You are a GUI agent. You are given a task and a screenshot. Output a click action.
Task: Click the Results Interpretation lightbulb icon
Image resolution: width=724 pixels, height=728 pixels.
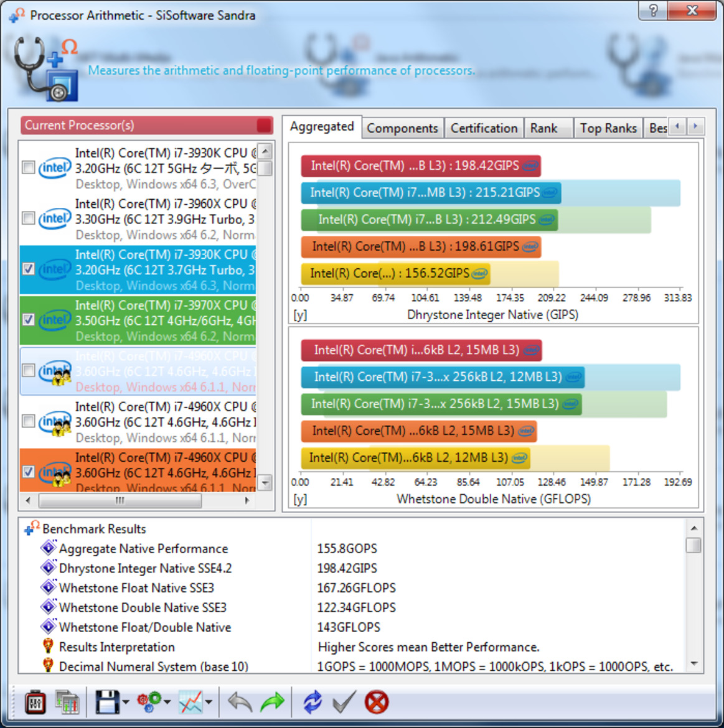(x=48, y=646)
